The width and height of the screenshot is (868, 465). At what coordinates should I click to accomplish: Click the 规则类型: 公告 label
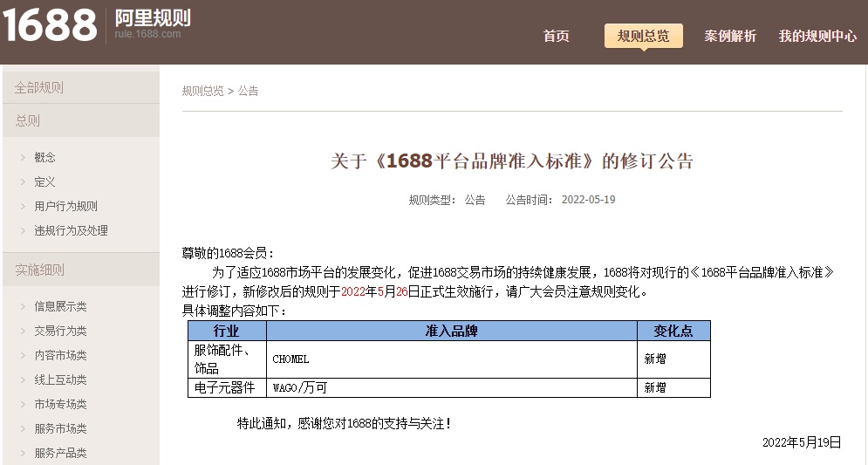447,200
